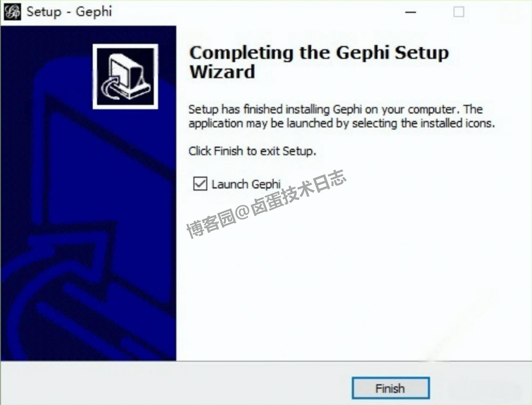The image size is (532, 405).
Task: Click the "Click Finish to exit Setup." instruction
Action: (x=252, y=151)
